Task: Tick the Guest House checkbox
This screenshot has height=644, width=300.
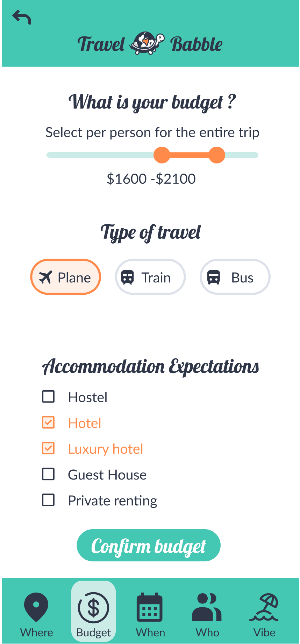Action: 48,474
